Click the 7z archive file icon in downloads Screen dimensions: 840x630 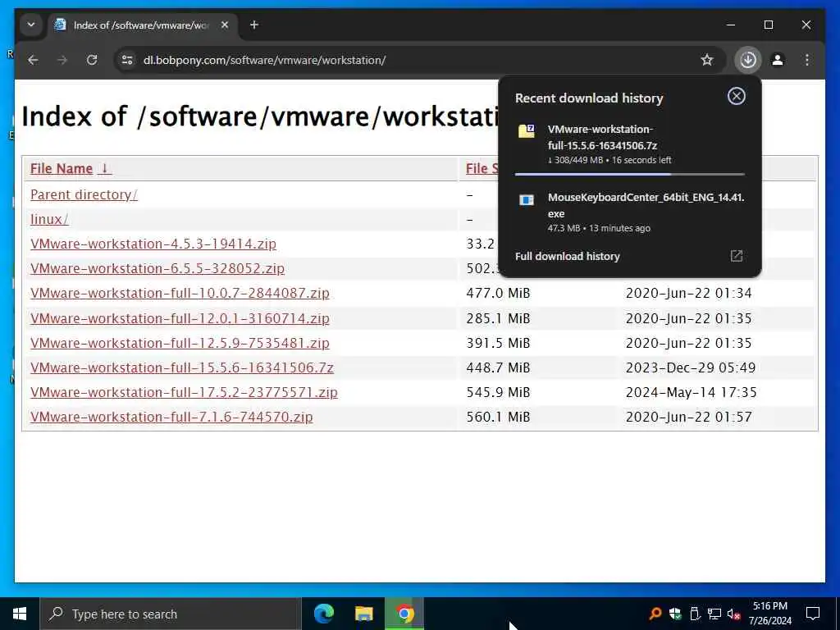tap(527, 130)
